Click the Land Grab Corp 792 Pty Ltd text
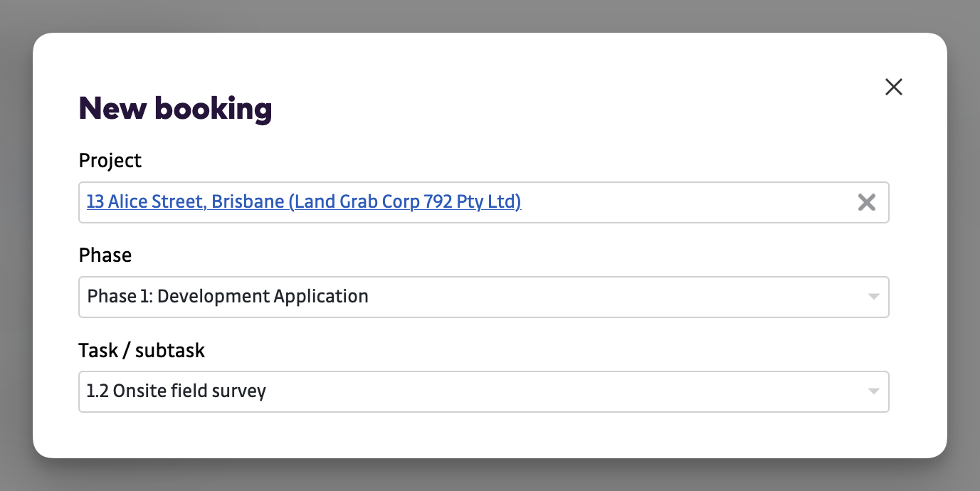Viewport: 980px width, 491px height. click(x=405, y=201)
